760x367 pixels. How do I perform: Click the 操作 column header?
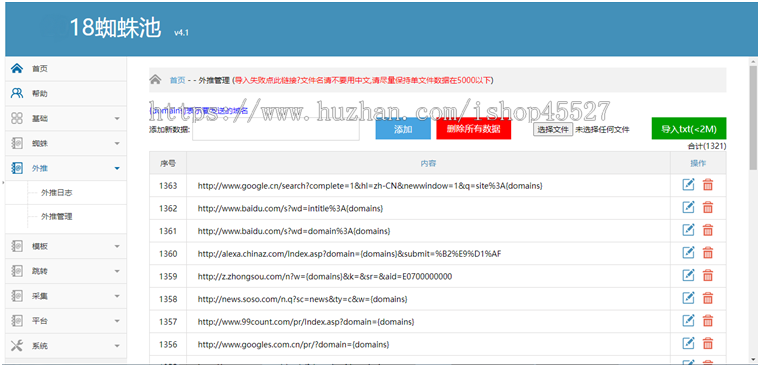tap(698, 163)
